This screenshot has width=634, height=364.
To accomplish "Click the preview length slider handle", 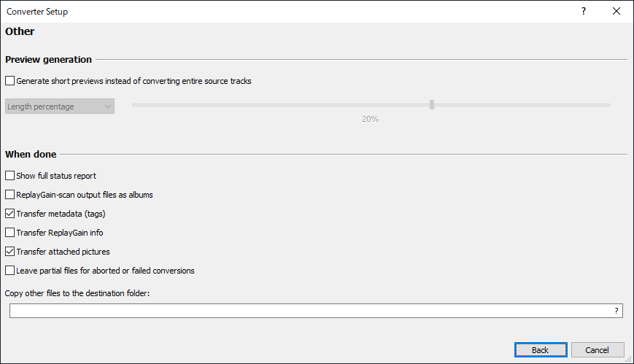I will [432, 104].
